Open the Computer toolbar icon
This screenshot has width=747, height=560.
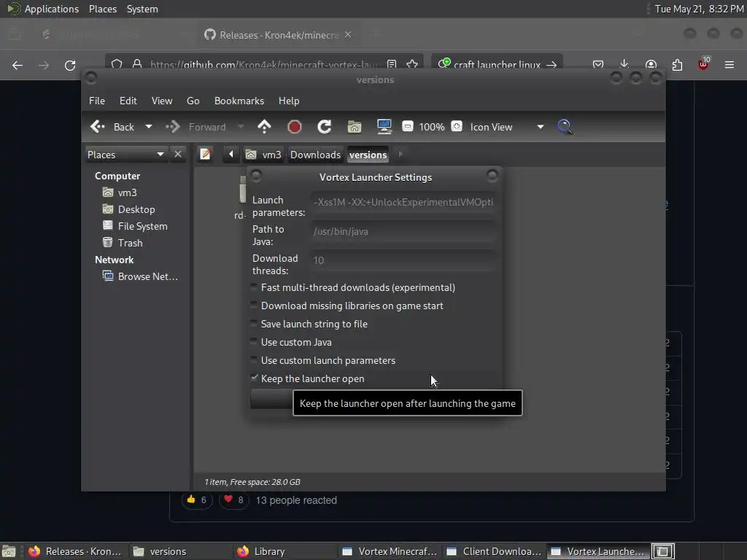384,126
